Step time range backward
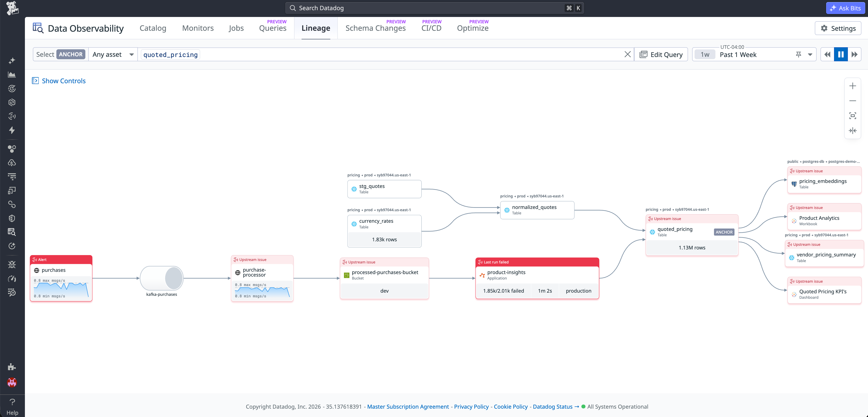This screenshot has width=868, height=417. pos(827,54)
